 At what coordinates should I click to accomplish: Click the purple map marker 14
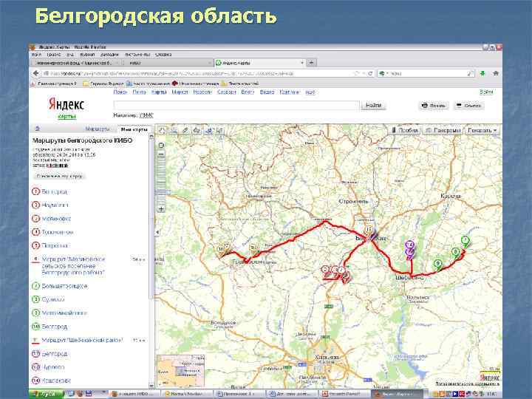point(409,245)
